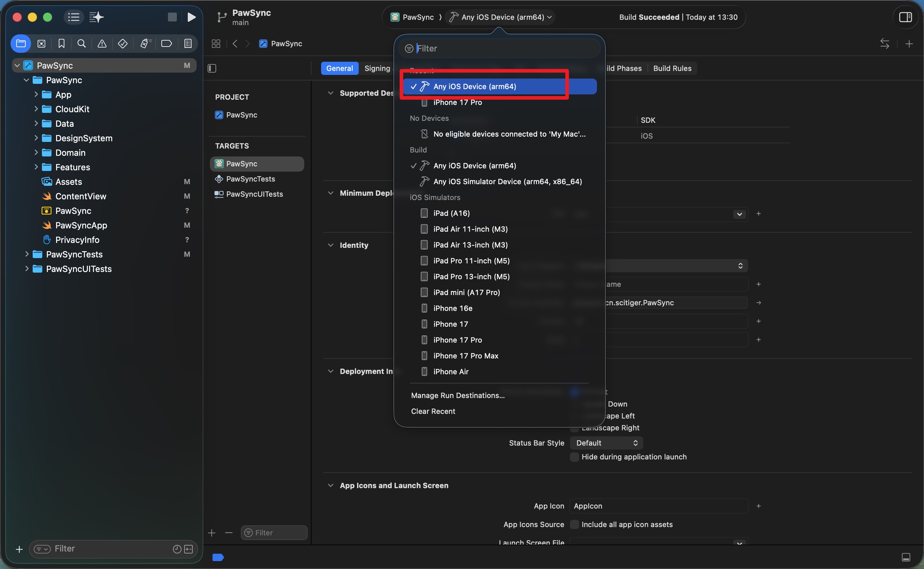This screenshot has width=924, height=569.
Task: Check Include all app icon assets
Action: tap(575, 524)
